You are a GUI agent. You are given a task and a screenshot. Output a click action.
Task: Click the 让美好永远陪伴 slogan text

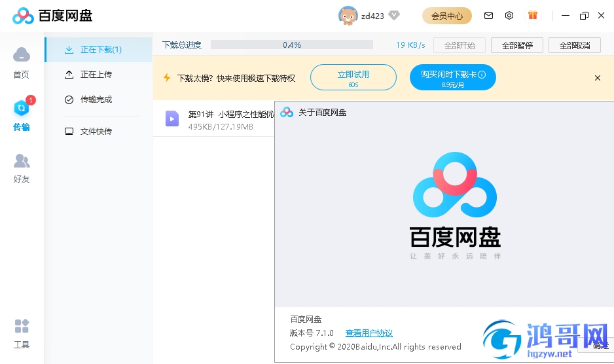coord(455,256)
